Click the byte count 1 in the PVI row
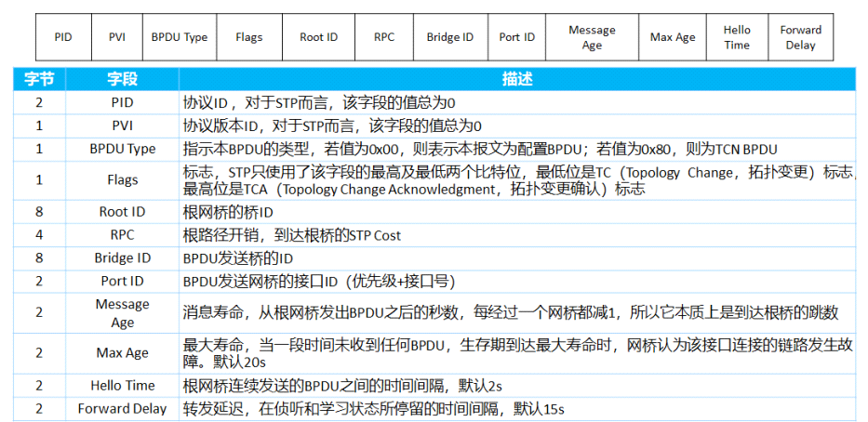 pyautogui.click(x=39, y=126)
